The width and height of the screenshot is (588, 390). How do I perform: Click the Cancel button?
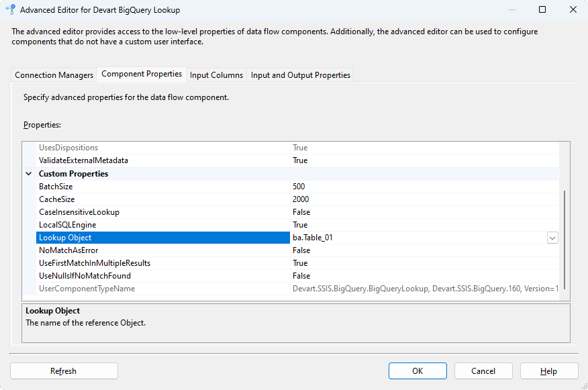pos(483,371)
